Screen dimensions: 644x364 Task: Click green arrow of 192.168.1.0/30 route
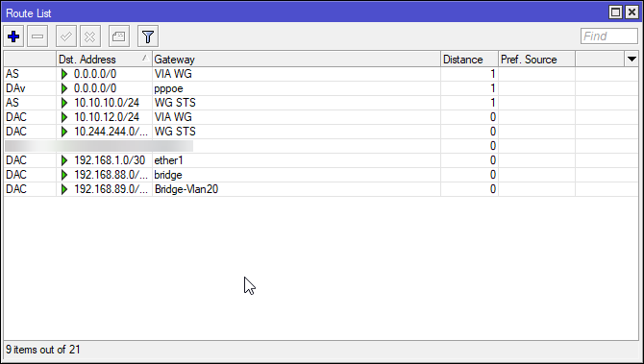(x=64, y=160)
